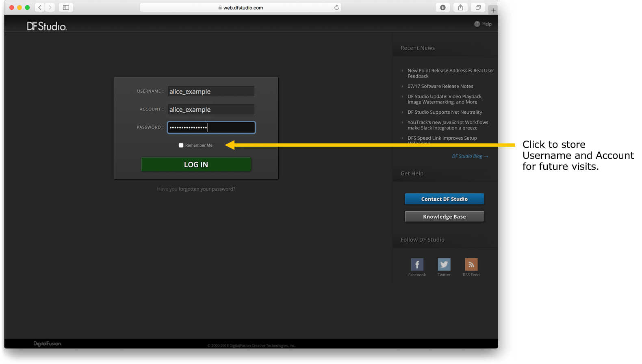Click the Safari share button

click(460, 7)
